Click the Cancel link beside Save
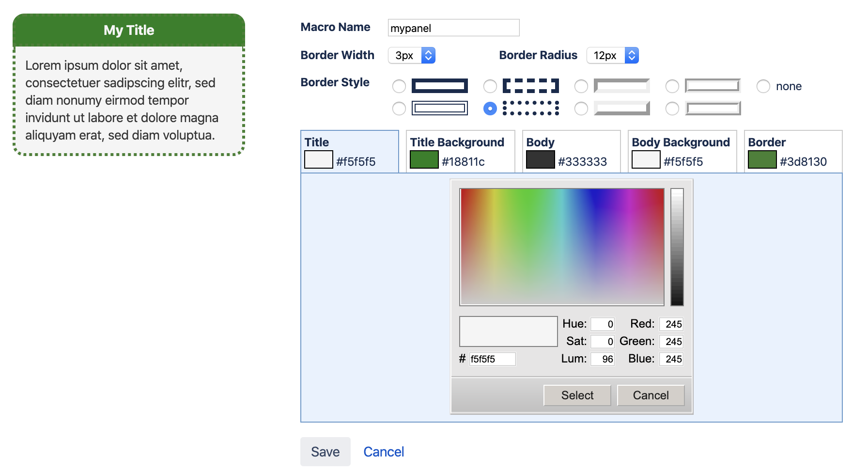 click(x=384, y=452)
